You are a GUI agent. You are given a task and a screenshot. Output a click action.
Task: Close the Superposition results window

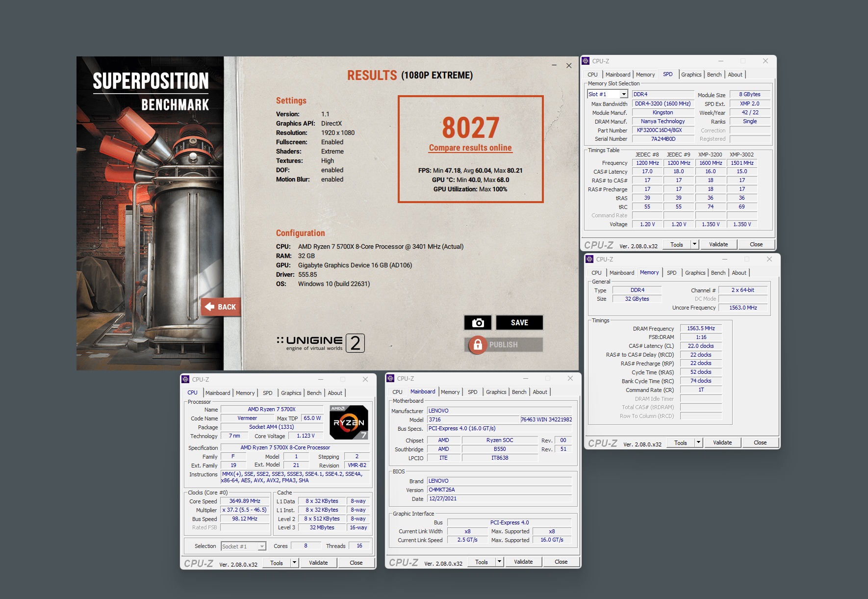[x=569, y=65]
